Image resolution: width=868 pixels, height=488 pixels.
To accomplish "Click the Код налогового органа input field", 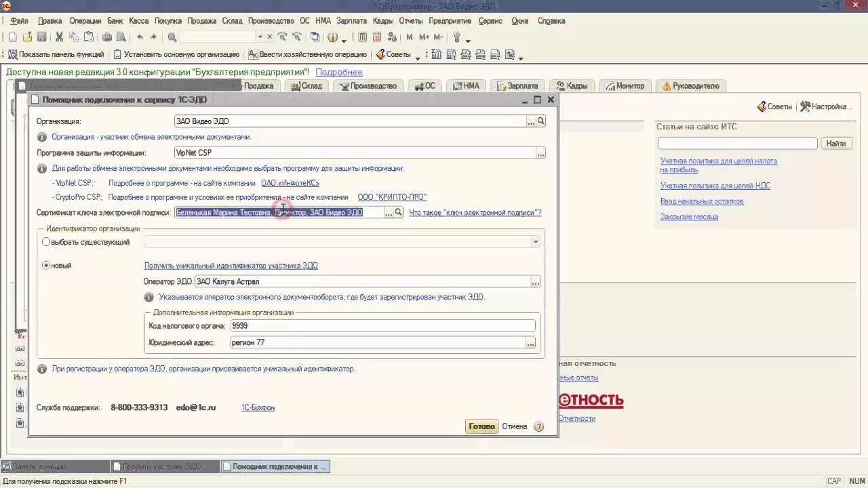I will pos(382,325).
